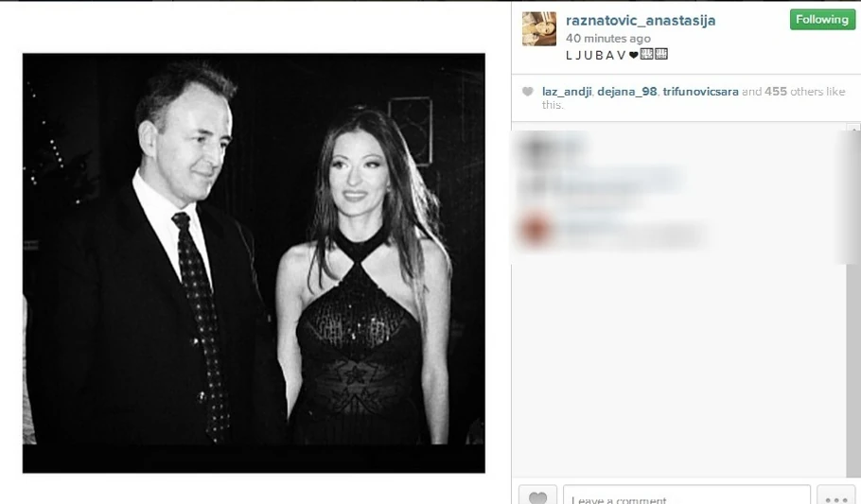861x504 pixels.
Task: Visit dejana_98's profile from likes
Action: 626,92
